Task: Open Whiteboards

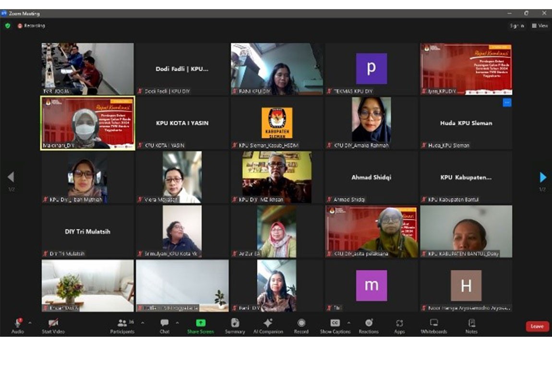Action: point(433,326)
